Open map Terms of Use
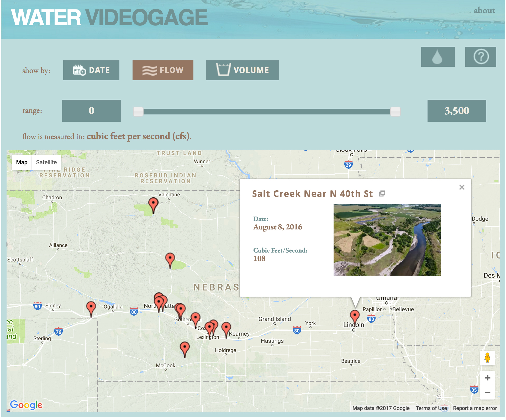Screen dimensions: 506x420 tap(431, 408)
